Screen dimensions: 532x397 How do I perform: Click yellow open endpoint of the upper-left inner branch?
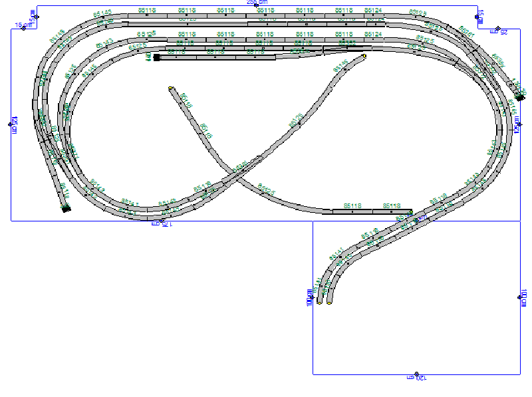tap(171, 88)
